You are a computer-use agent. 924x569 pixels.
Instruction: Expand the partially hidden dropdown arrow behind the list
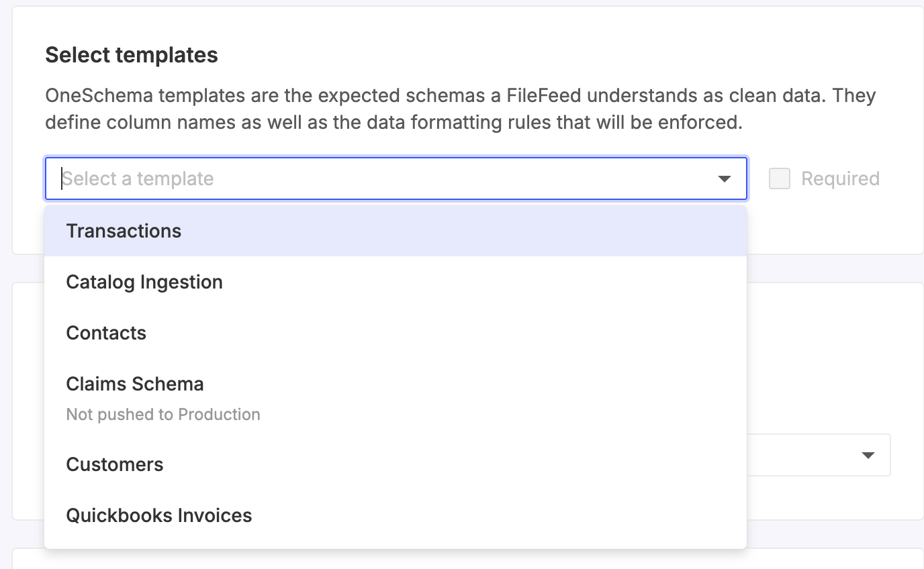[868, 456]
